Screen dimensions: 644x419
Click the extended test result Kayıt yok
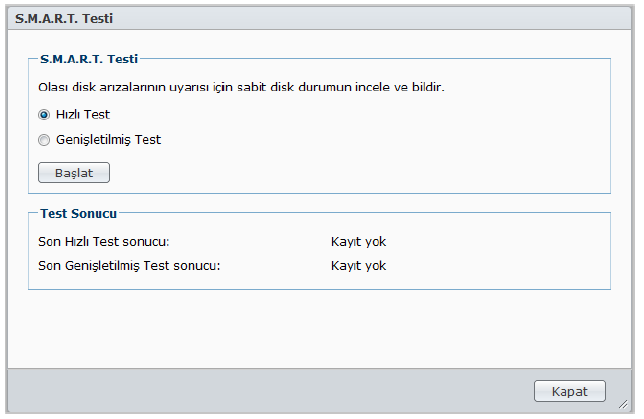pyautogui.click(x=358, y=266)
